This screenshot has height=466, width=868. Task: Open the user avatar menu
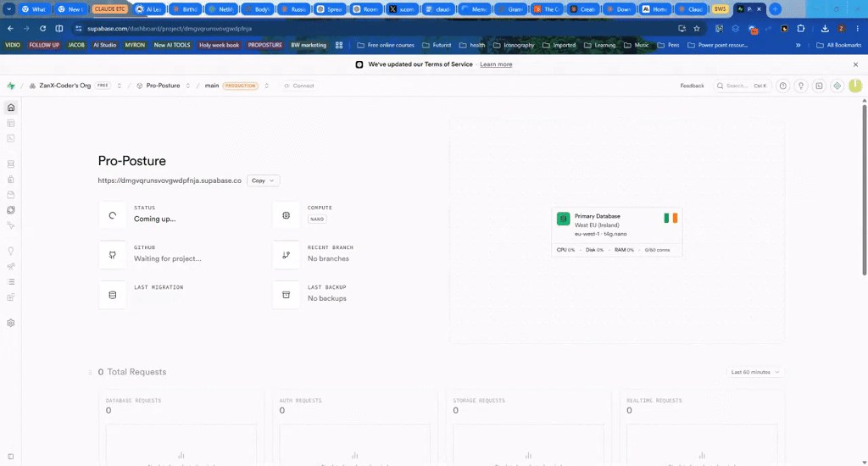pyautogui.click(x=855, y=86)
